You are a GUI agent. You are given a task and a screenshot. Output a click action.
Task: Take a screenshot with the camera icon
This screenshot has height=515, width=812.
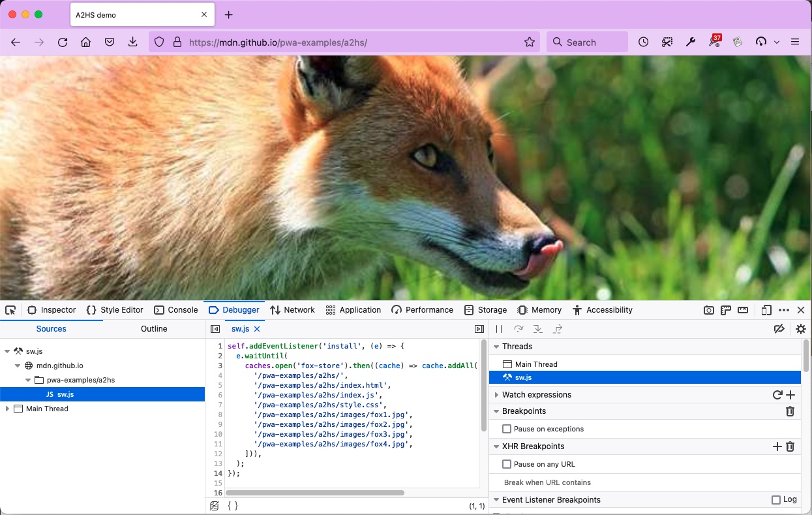click(709, 310)
